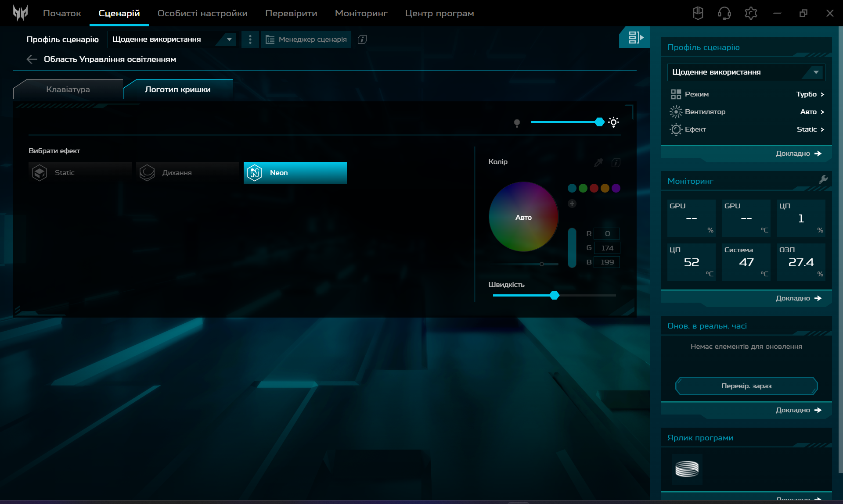Open Менеджер сценарія button
The height and width of the screenshot is (504, 843).
[306, 39]
